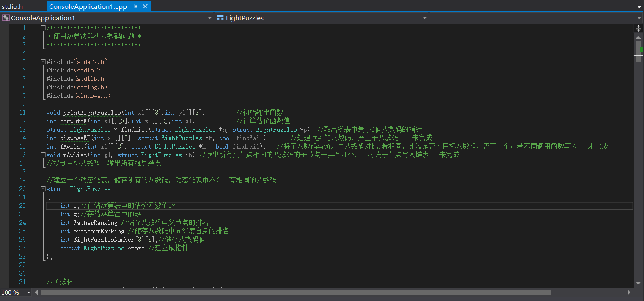The width and height of the screenshot is (644, 301).
Task: Click rAwList on line 16
Action: 75,155
